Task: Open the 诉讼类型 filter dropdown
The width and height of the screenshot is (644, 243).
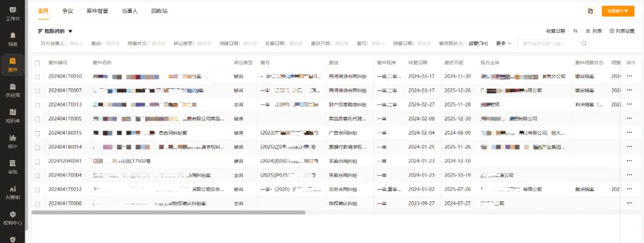Action: [x=204, y=43]
